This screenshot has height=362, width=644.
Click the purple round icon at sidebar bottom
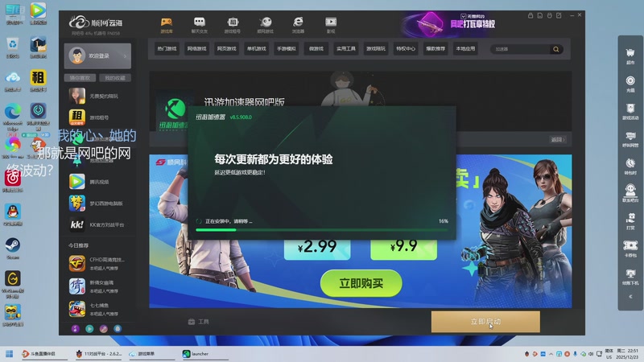tap(75, 329)
